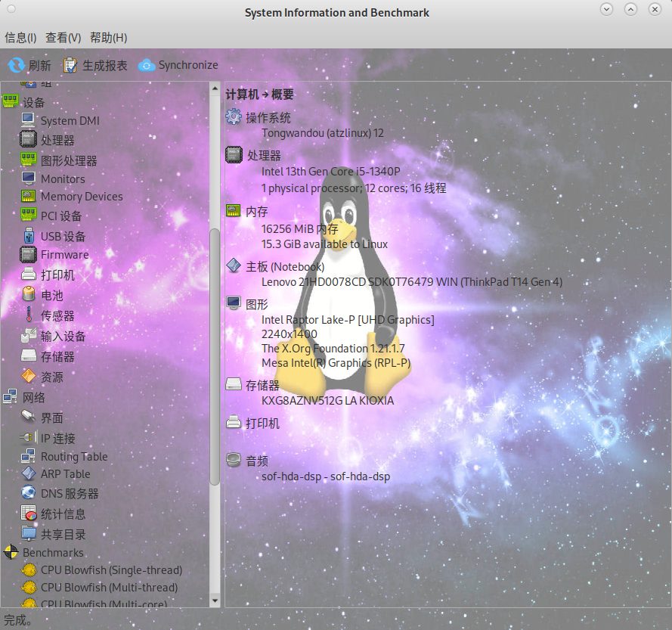This screenshot has width=672, height=630.
Task: Open the 查看(V) menu
Action: point(63,38)
